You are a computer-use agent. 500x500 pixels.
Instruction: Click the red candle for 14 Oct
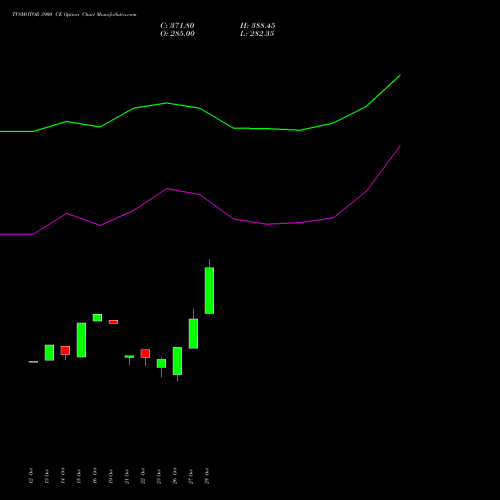click(65, 350)
